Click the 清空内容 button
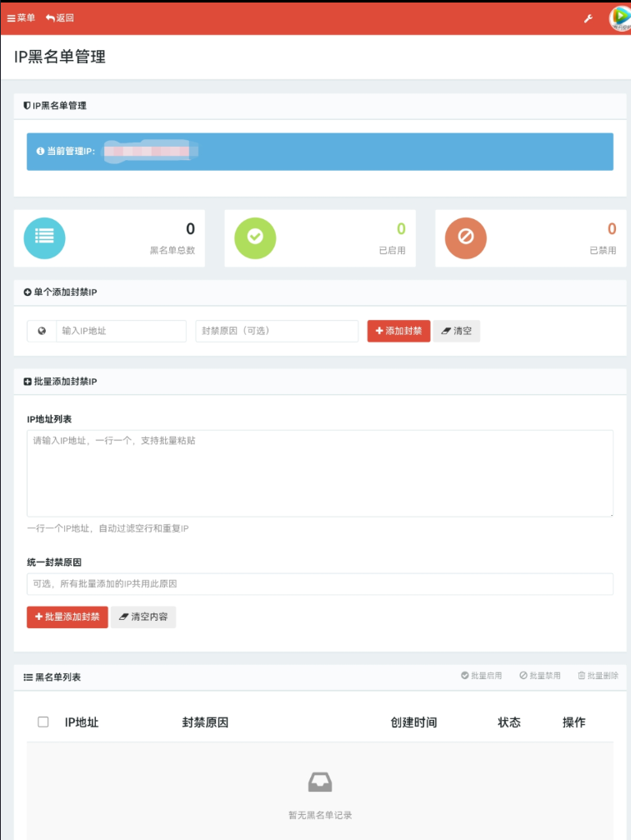Viewport: 631px width, 840px height. [143, 617]
